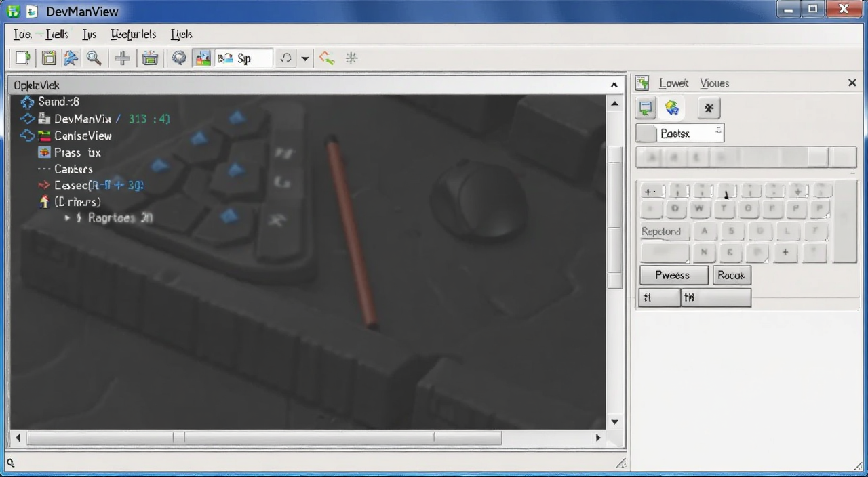Viewport: 868px width, 477px height.
Task: Expand the 'Ragrtoes 20' tree node arrow
Action: [67, 218]
